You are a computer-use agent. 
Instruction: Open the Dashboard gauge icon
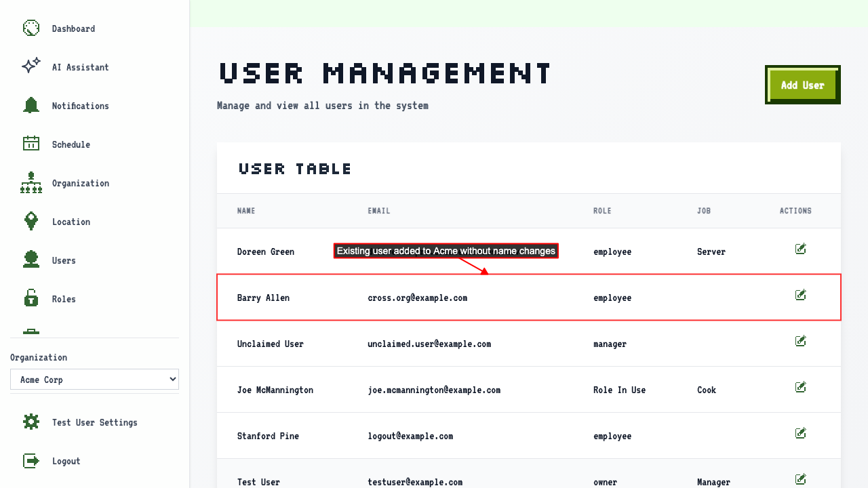[31, 28]
